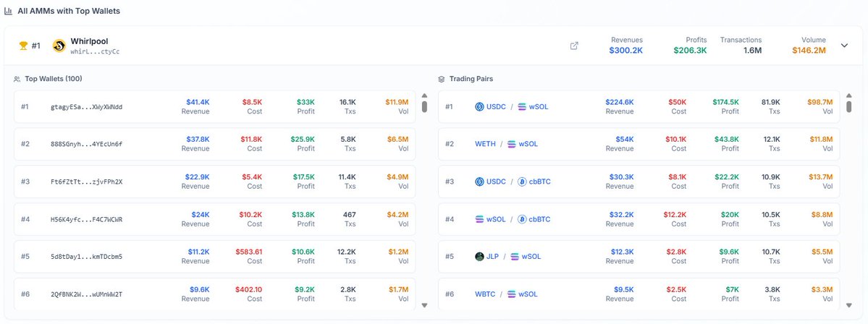Click Trading Pairs scrollbar thumb

848,107
